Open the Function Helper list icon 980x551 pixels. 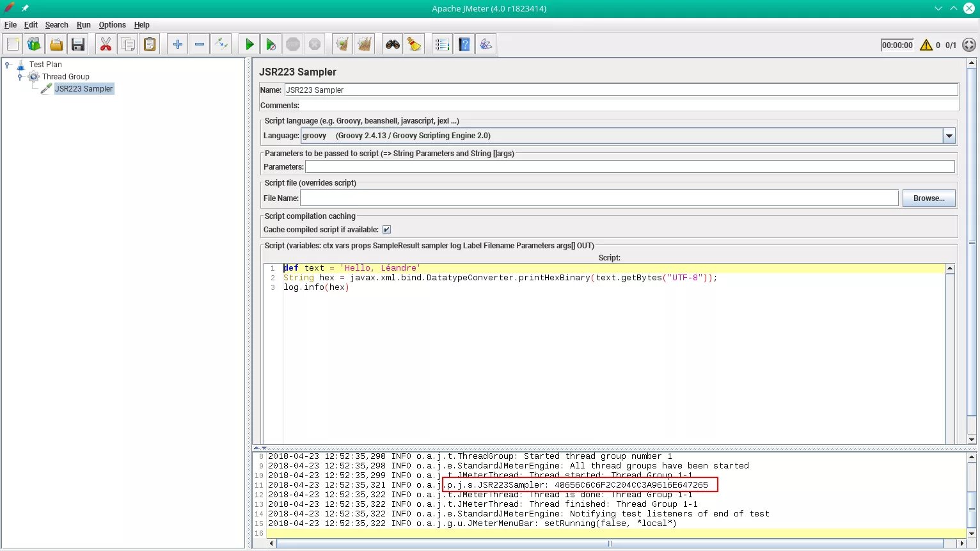(442, 44)
